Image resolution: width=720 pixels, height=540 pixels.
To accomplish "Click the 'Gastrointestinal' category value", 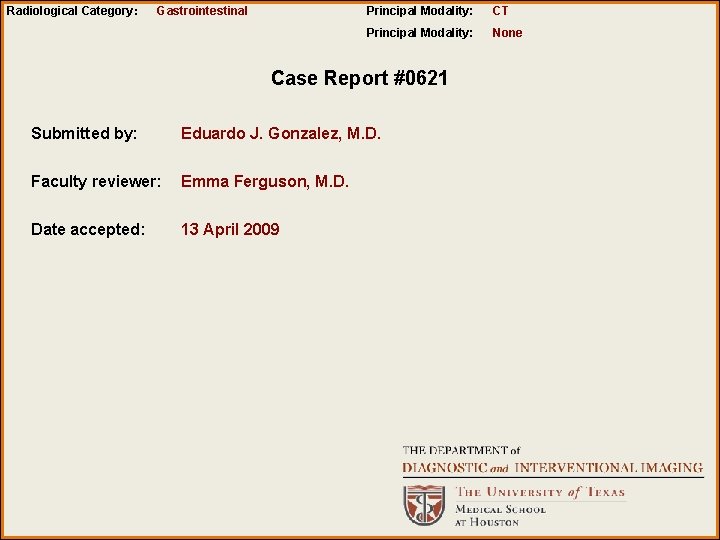I will coord(202,11).
